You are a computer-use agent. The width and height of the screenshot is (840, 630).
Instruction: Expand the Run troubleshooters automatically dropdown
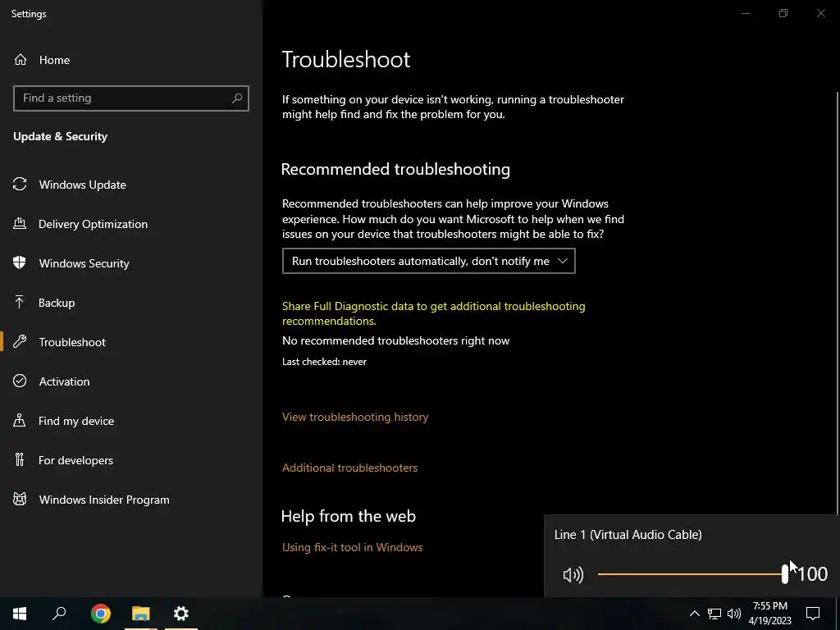tap(428, 261)
